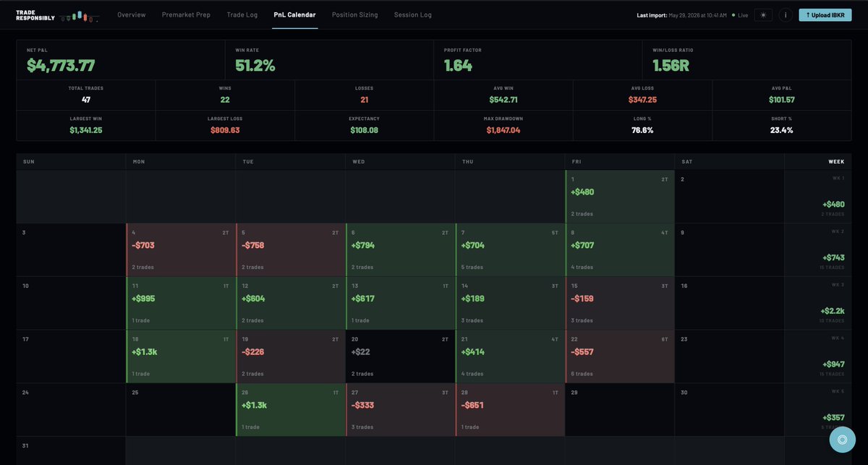Image resolution: width=868 pixels, height=465 pixels.
Task: Open the Session Log tab
Action: coord(413,14)
